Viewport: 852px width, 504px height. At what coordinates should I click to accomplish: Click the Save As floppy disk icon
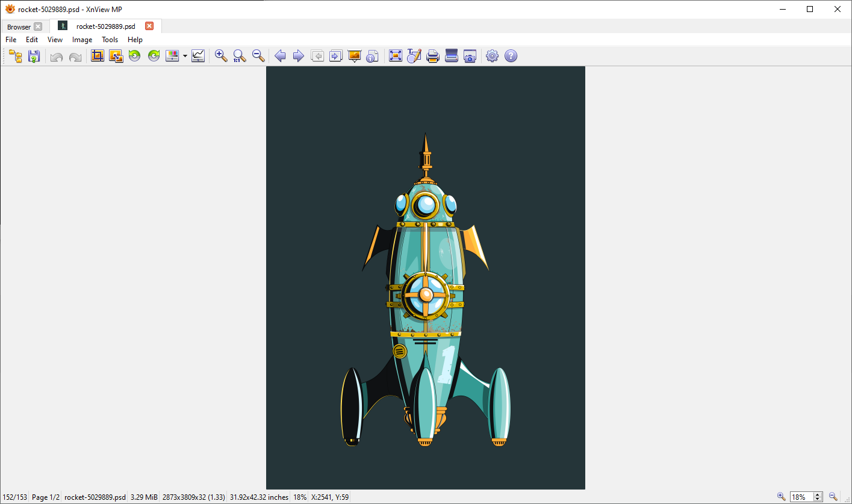click(34, 56)
